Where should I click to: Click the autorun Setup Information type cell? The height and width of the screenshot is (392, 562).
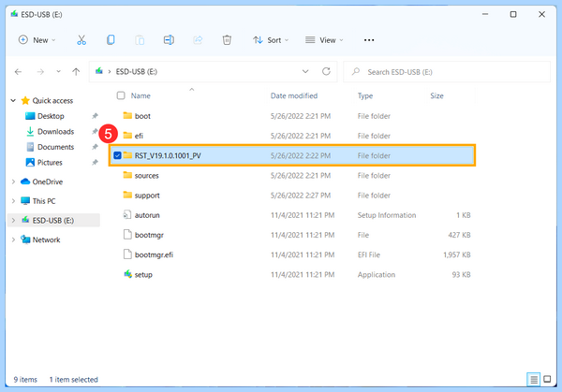tap(386, 215)
